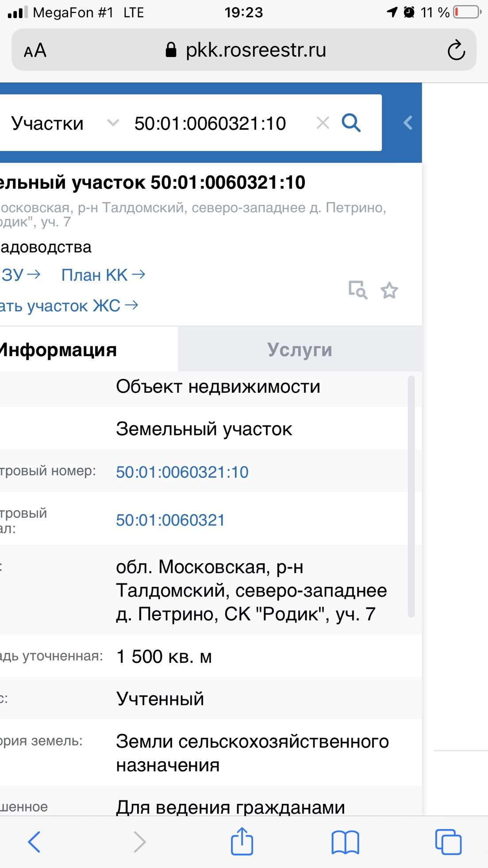Tap the zoom-to-object map icon
The image size is (488, 868).
coord(357,290)
